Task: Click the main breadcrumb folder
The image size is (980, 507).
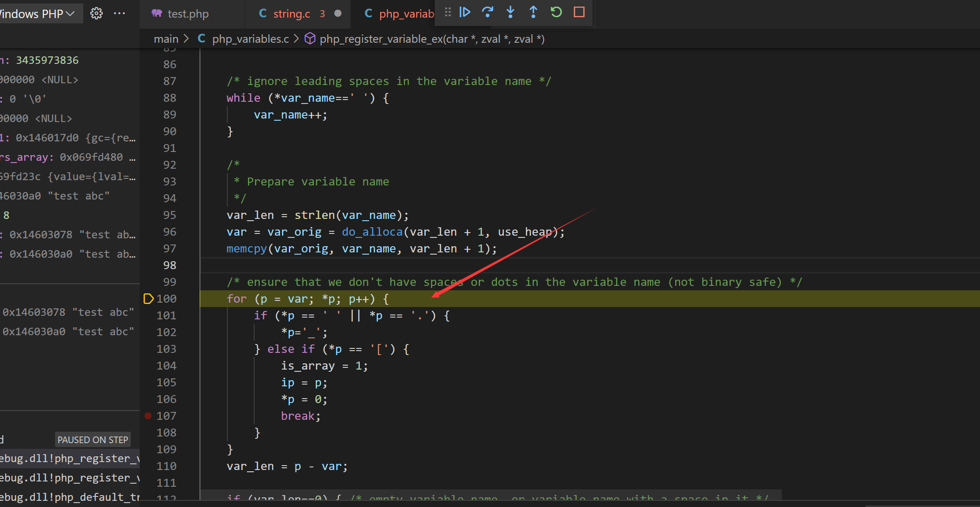Action: click(x=166, y=39)
